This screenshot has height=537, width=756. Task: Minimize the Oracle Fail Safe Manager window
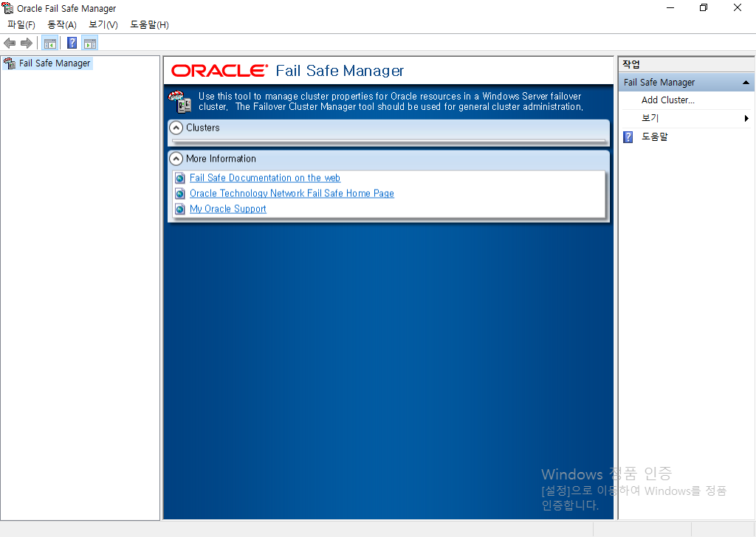click(670, 7)
